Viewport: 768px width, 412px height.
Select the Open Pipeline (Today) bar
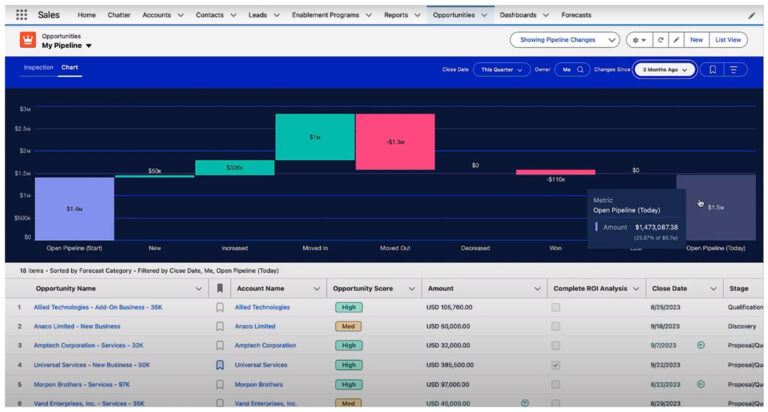(716, 207)
